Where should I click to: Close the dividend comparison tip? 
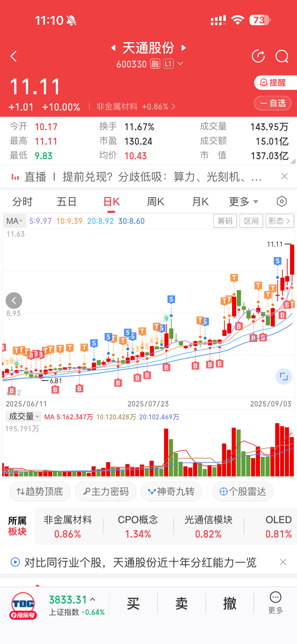[x=283, y=562]
